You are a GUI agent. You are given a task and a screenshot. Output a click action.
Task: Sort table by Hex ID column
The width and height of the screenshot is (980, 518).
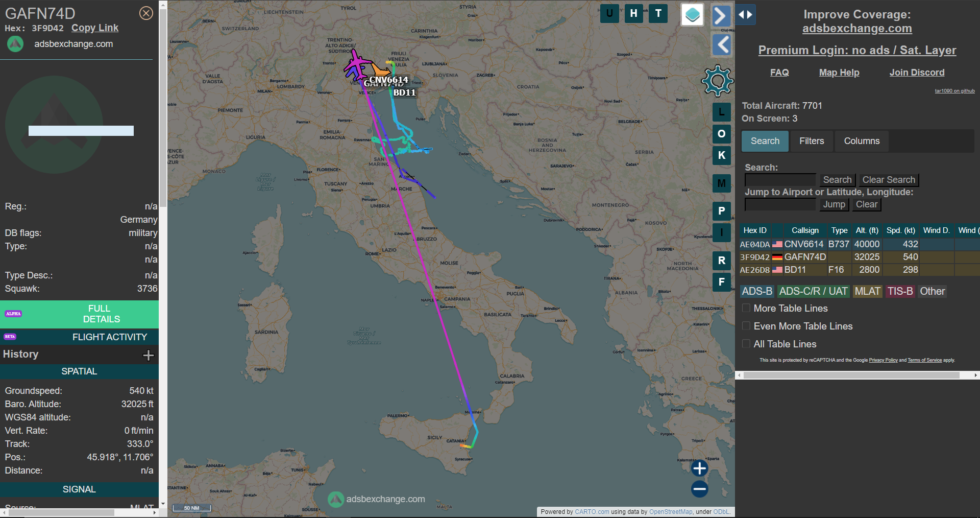[x=755, y=230]
